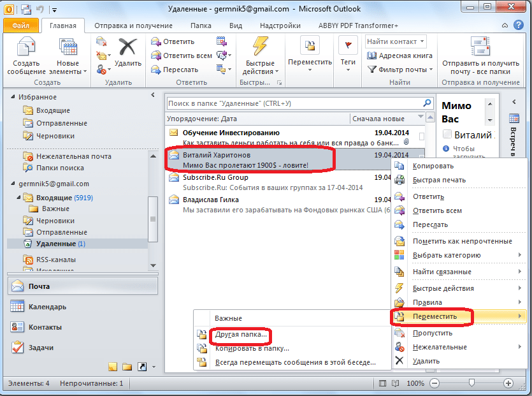Click the zoom slider in status bar
Screen dimensions: 532x396
click(x=471, y=383)
